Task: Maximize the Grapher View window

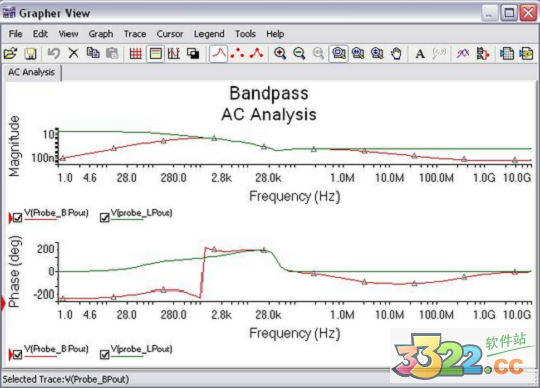Action: click(509, 13)
